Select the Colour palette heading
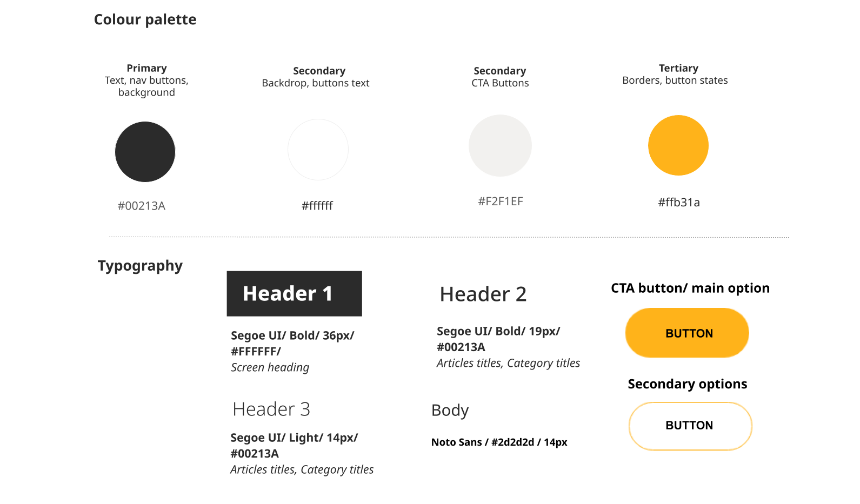This screenshot has width=860, height=504. click(x=145, y=19)
